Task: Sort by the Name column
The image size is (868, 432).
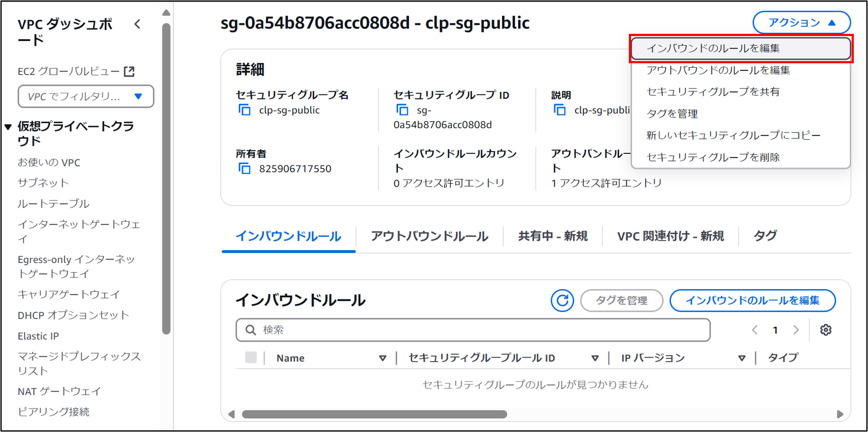Action: tap(382, 358)
